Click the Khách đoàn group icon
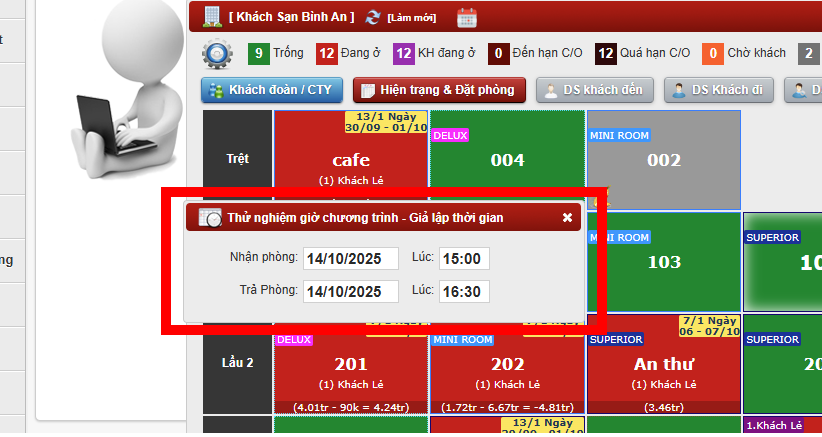This screenshot has height=437, width=822. tap(215, 90)
